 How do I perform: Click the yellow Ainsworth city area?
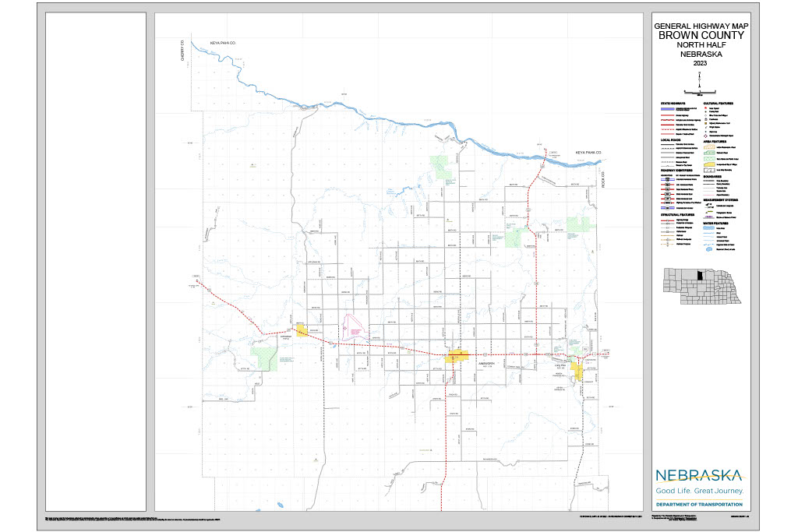click(457, 356)
